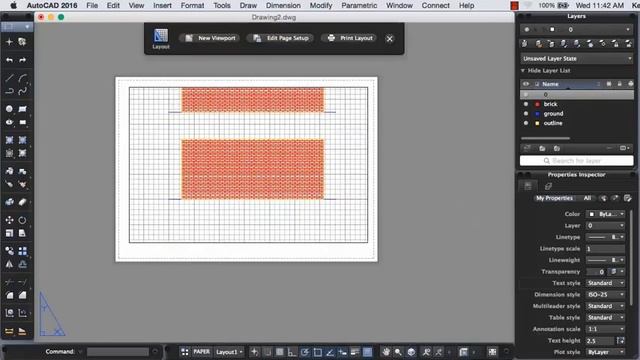Viewport: 640px width, 360px height.
Task: Select the Array tool with blue squares
Action: click(x=23, y=251)
